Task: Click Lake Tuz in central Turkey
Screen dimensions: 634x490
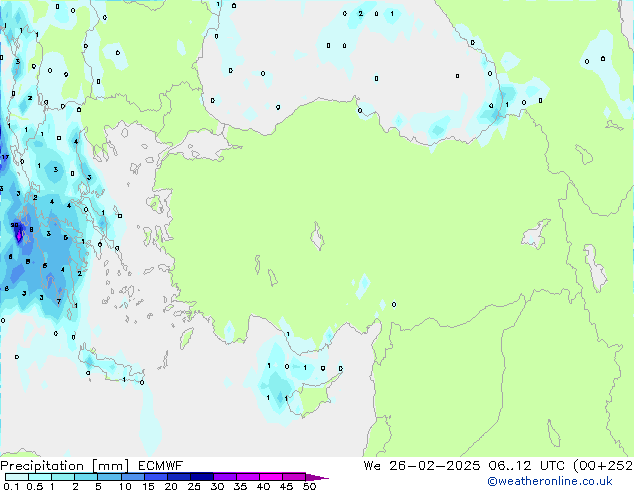Action: coord(317,236)
